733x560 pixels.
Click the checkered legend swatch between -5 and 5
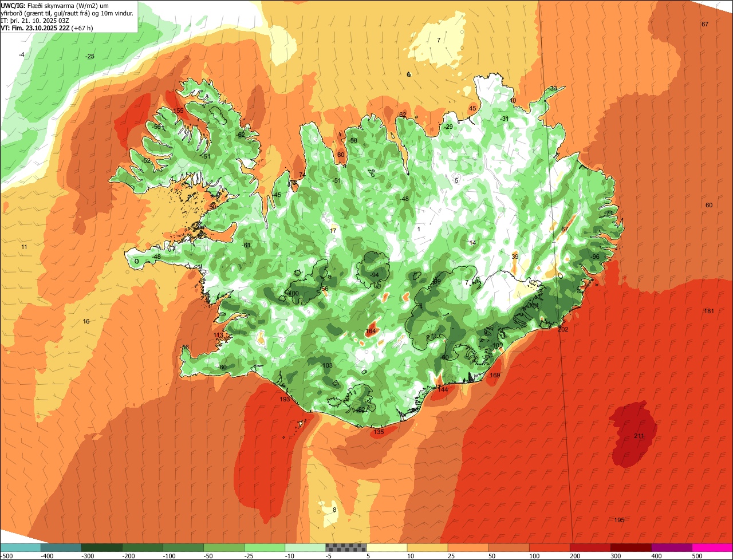click(346, 547)
